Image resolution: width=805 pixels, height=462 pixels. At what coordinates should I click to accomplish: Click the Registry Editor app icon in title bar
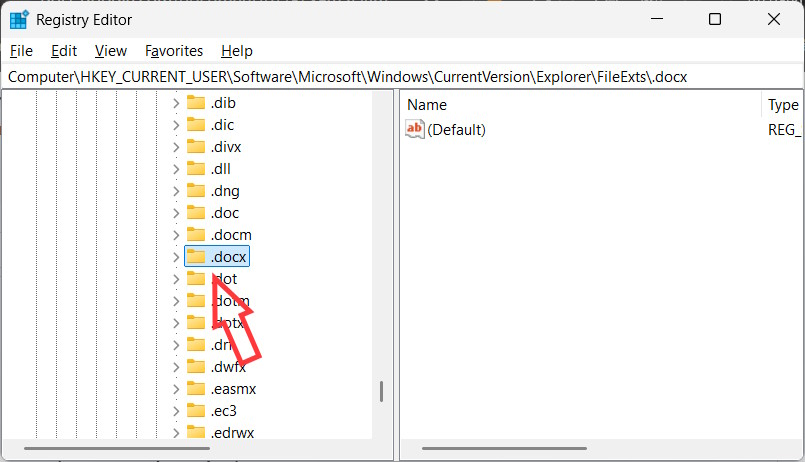click(19, 20)
